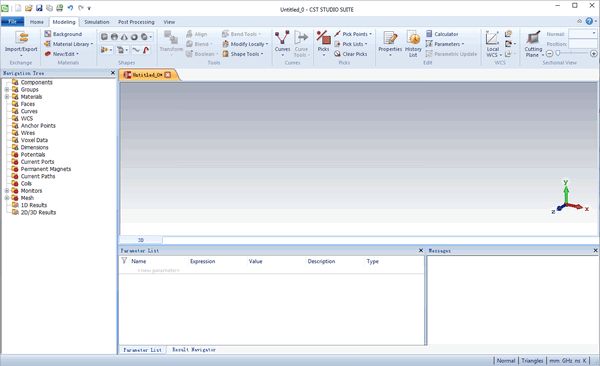Open Shape Tools dropdown
Image resolution: width=600 pixels, height=366 pixels.
pos(243,54)
